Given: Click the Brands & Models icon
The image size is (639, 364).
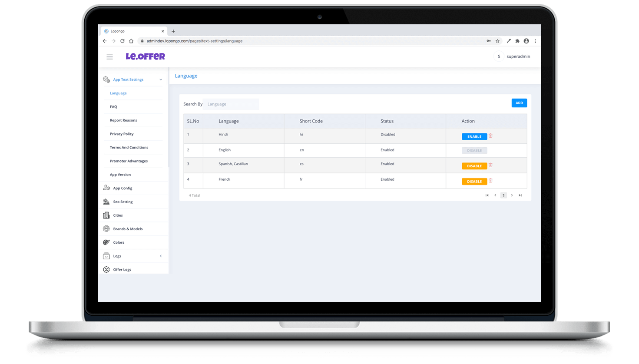Looking at the screenshot, I should pos(106,228).
